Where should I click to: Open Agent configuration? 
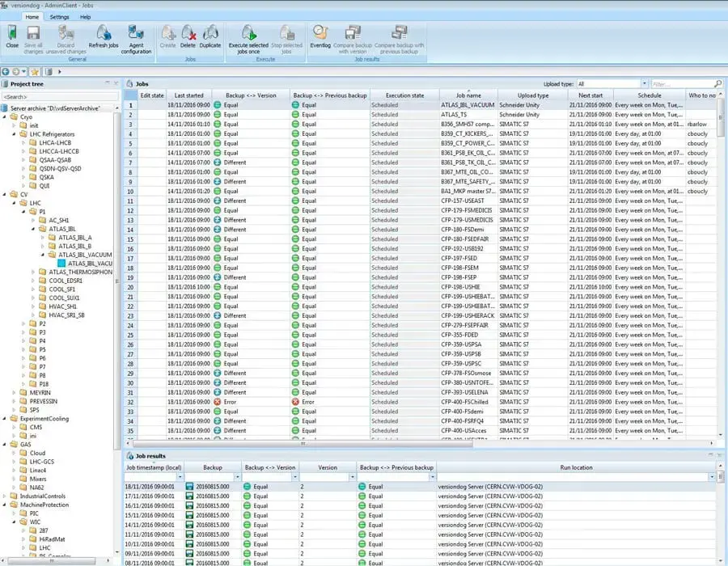[136, 33]
